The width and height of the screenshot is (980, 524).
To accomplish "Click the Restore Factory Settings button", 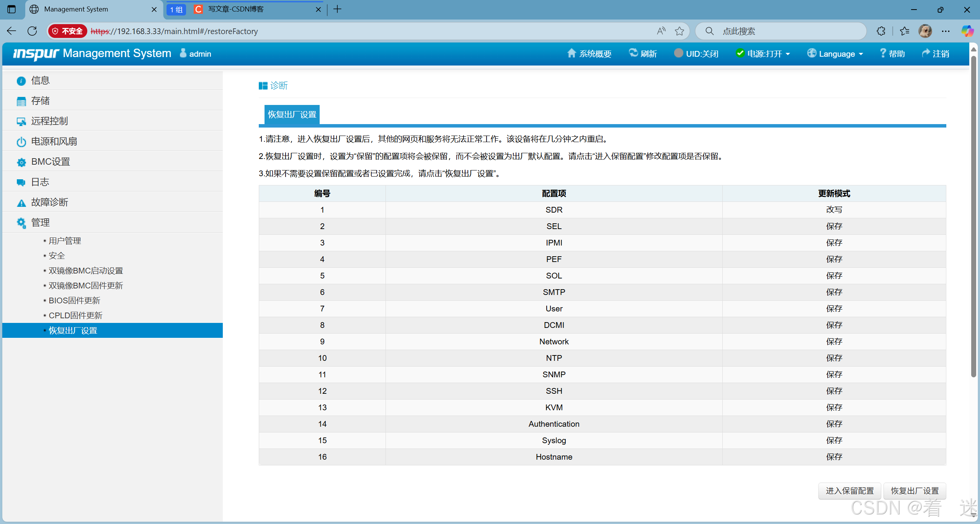I will 915,491.
